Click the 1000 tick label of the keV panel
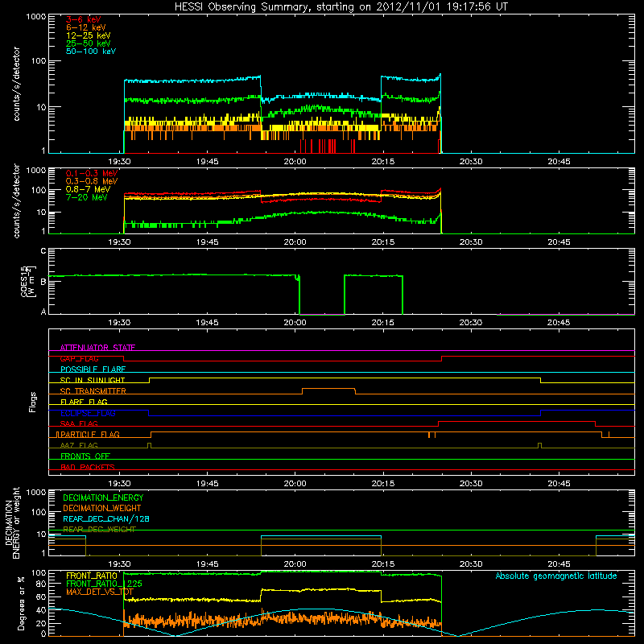 click(36, 17)
